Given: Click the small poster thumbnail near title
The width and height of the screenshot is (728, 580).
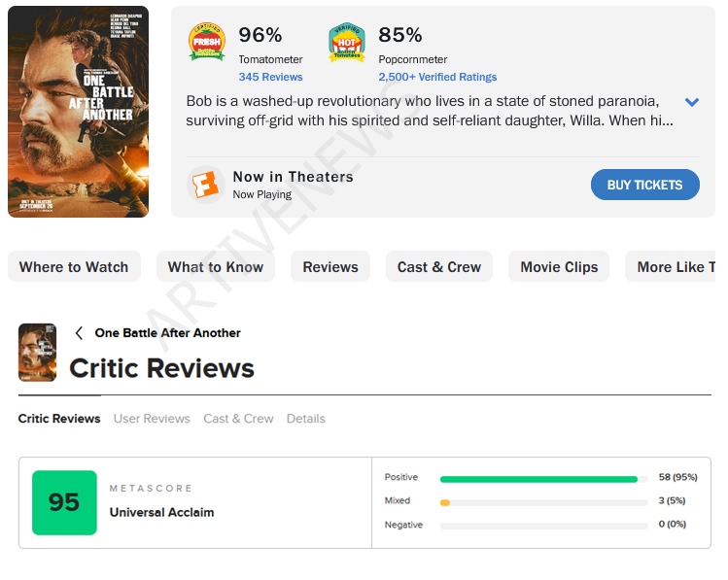Looking at the screenshot, I should click(x=37, y=352).
